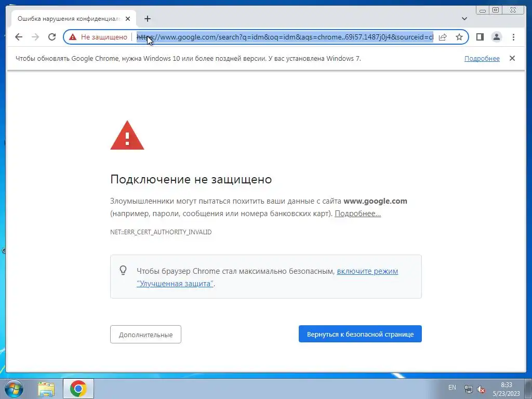The height and width of the screenshot is (399, 532).
Task: Click the NET::ERR_CERT_AUTHORITY_INVALID error code
Action: (x=161, y=232)
